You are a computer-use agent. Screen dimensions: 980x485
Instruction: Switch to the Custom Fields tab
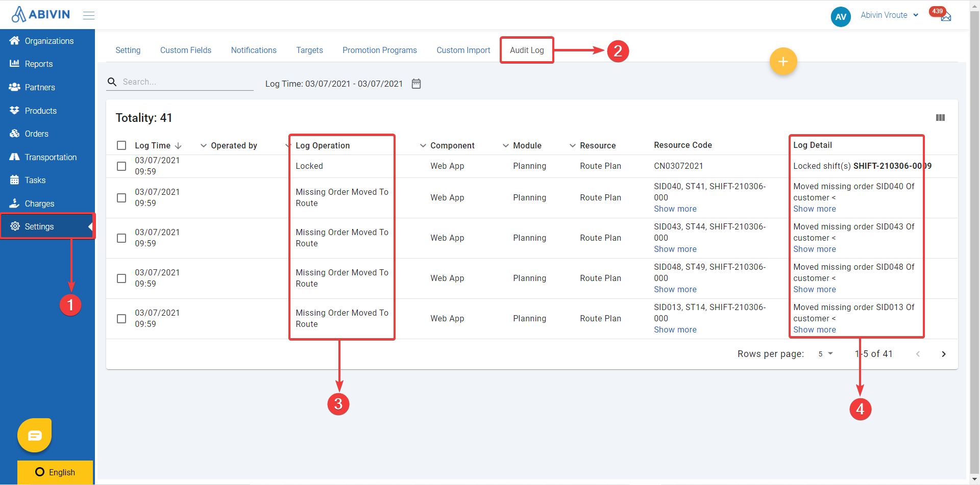186,50
